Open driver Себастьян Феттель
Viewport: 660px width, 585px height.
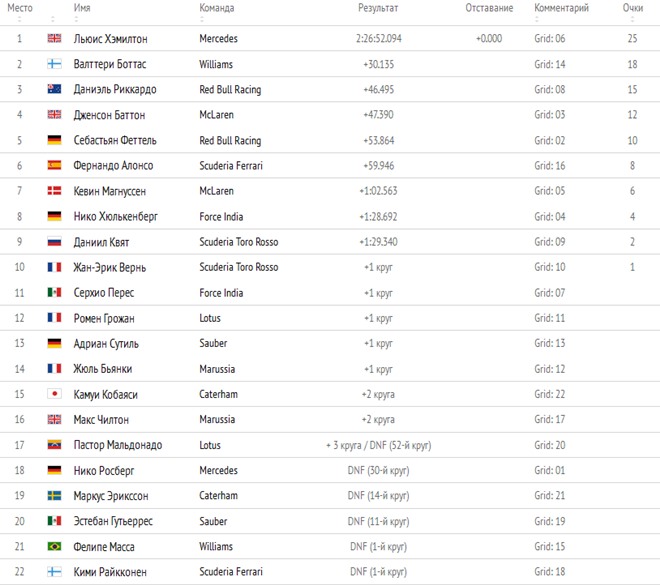pyautogui.click(x=115, y=140)
